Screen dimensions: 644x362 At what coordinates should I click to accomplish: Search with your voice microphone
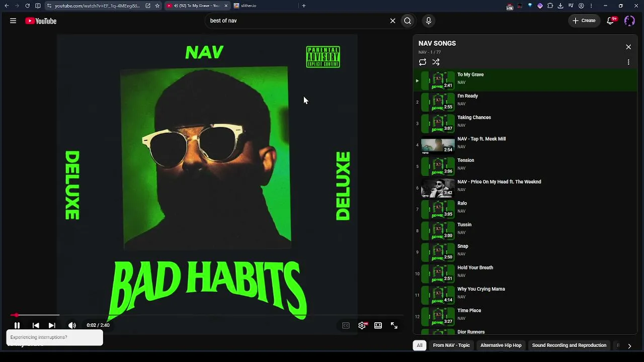[x=429, y=21]
